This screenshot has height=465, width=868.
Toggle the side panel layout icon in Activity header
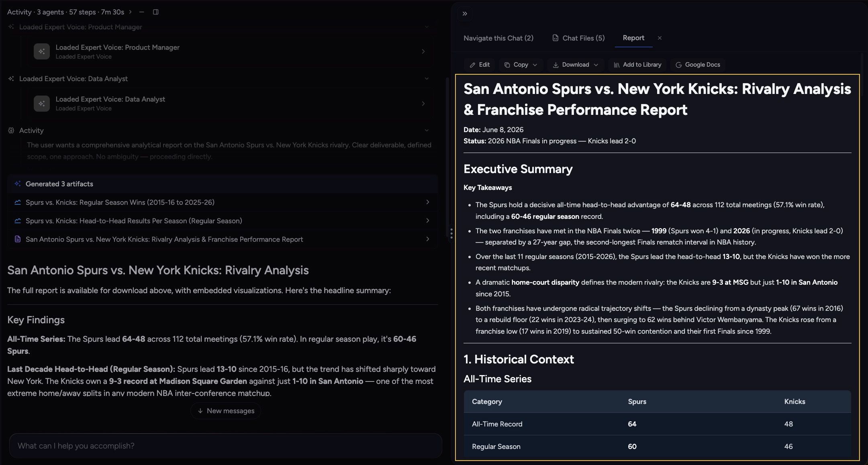point(156,12)
